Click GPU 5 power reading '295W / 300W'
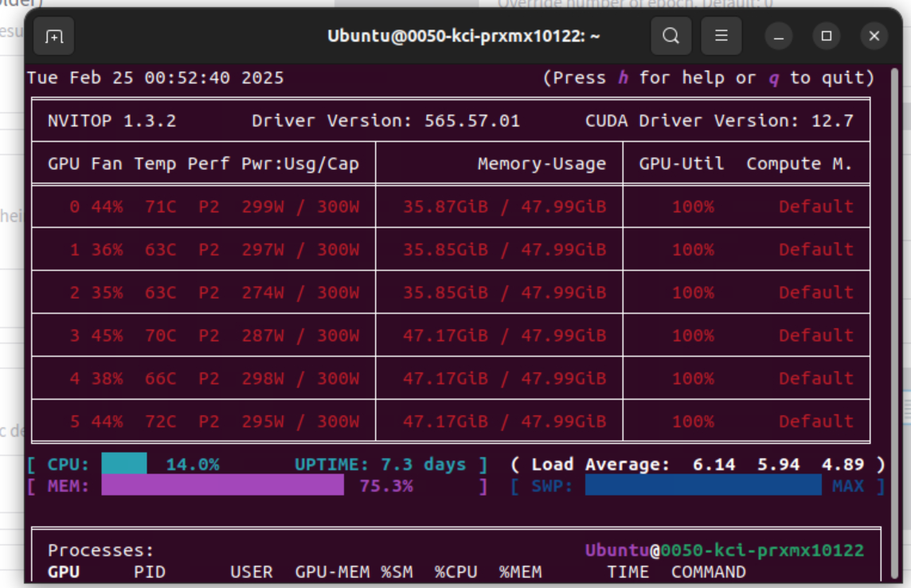Screen dimensions: 911x588 (x=300, y=422)
